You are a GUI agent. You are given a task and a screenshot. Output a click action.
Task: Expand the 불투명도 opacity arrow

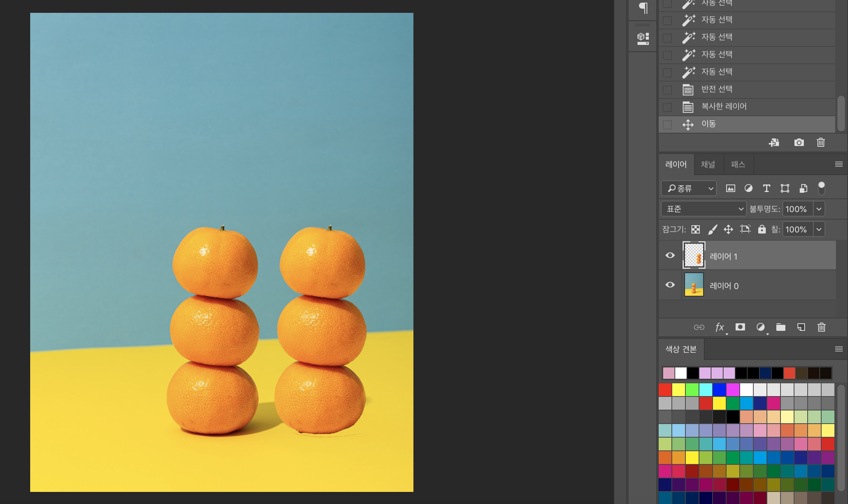coord(819,209)
